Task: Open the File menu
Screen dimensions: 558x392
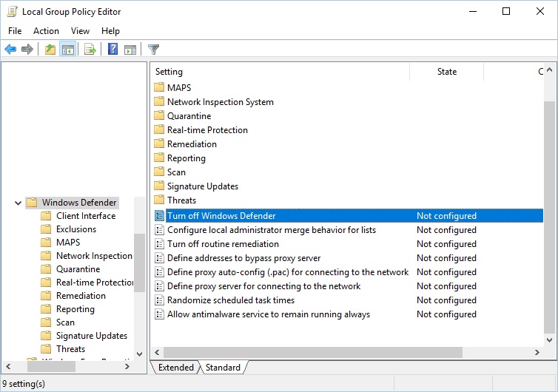Action: tap(15, 31)
